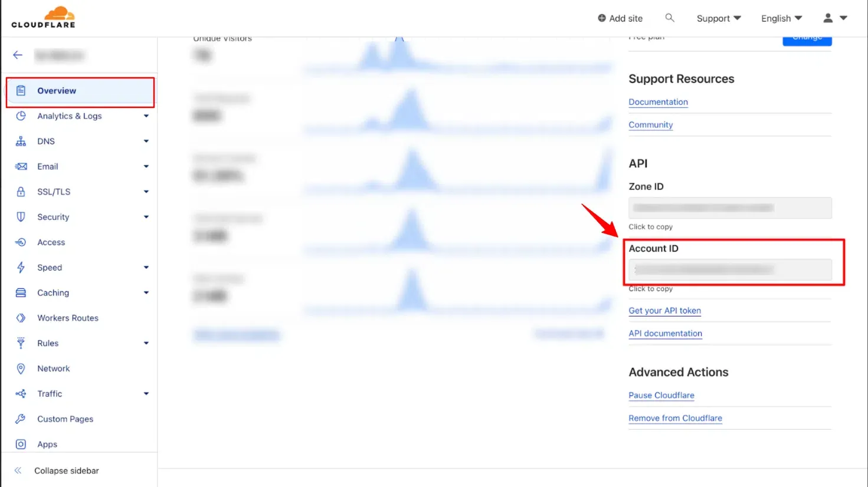Click the Access icon
868x487 pixels.
(x=21, y=242)
